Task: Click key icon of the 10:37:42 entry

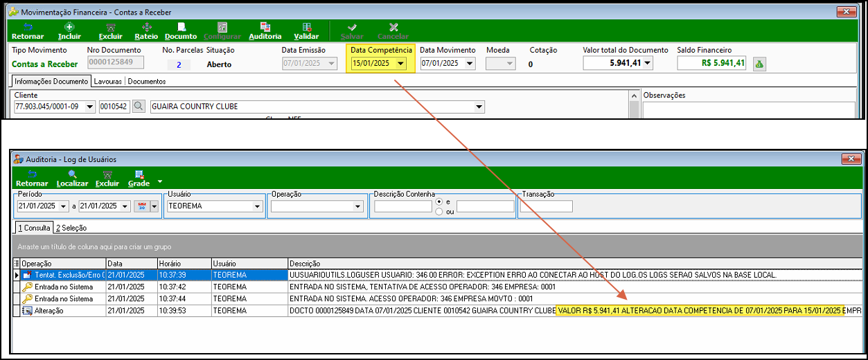Action: point(28,287)
